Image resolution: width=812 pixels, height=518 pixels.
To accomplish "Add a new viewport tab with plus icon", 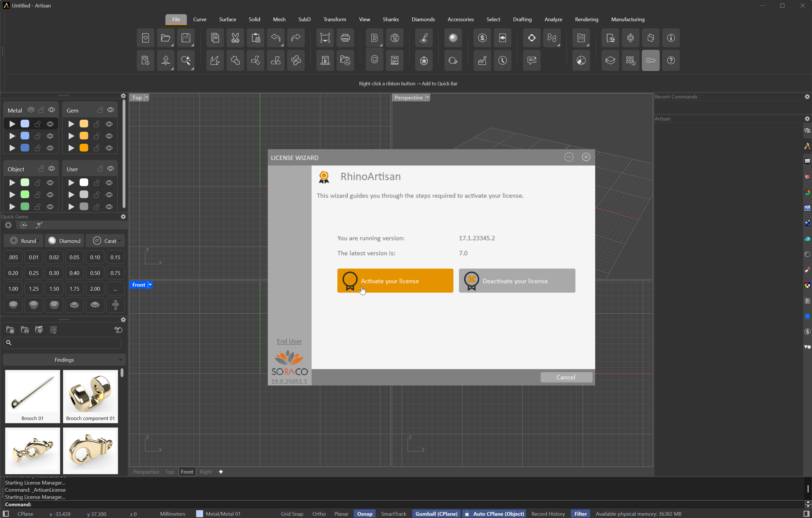I will [221, 472].
